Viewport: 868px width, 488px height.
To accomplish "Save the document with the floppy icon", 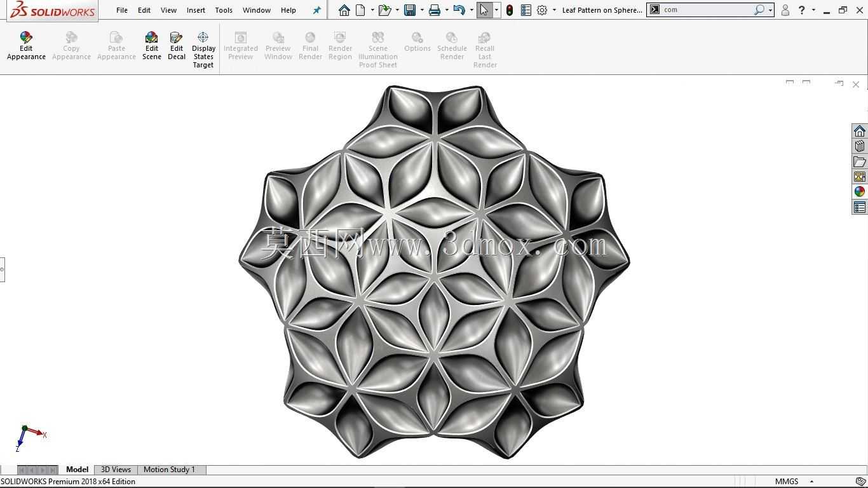I will 410,10.
